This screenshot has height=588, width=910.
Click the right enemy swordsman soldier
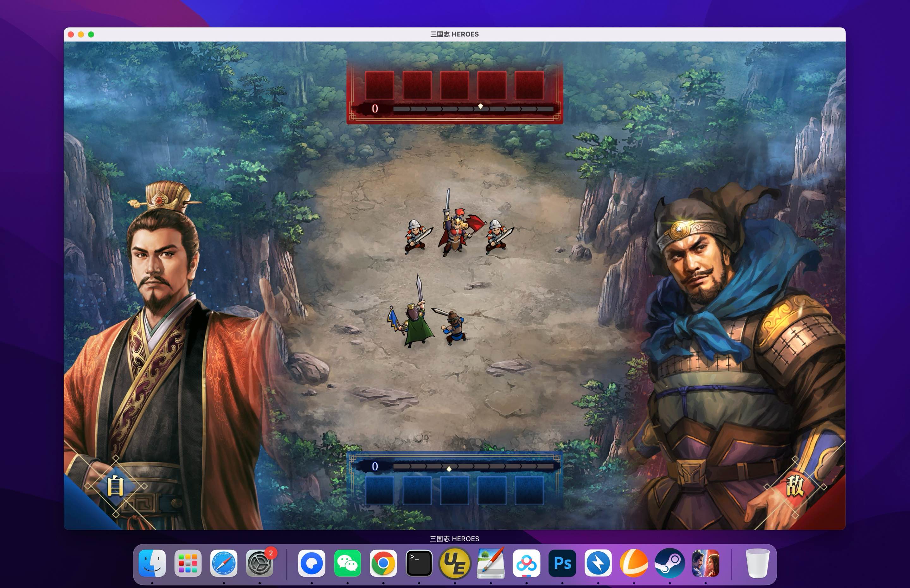498,237
